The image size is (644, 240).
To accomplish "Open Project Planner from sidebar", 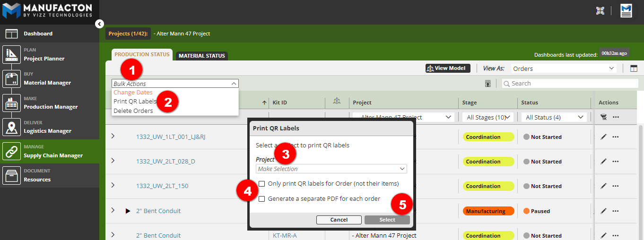I will 44,59.
